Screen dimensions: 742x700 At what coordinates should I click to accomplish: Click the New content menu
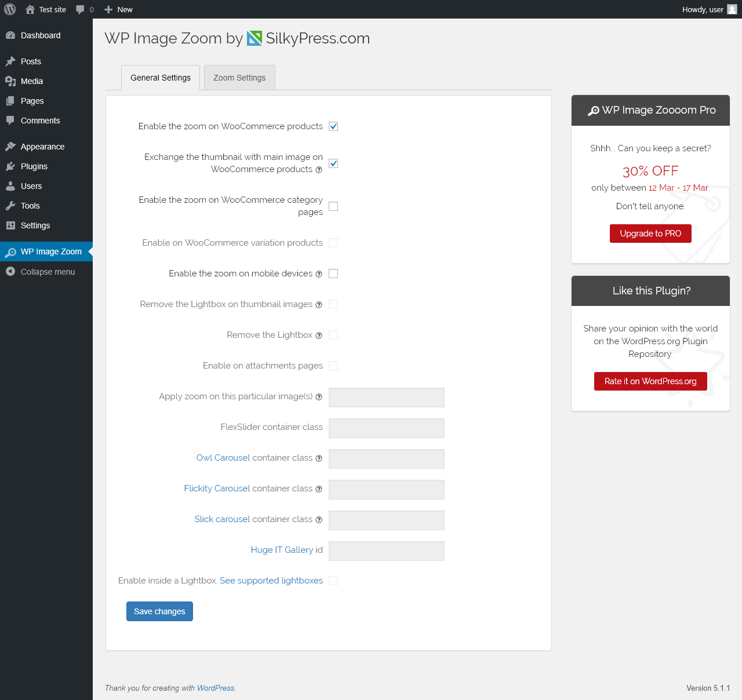(118, 9)
